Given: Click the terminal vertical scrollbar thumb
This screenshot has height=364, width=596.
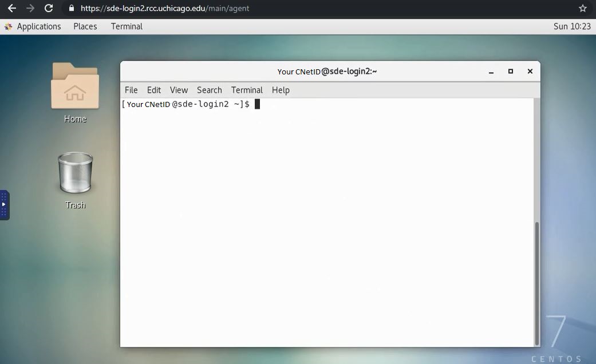Looking at the screenshot, I should [537, 283].
